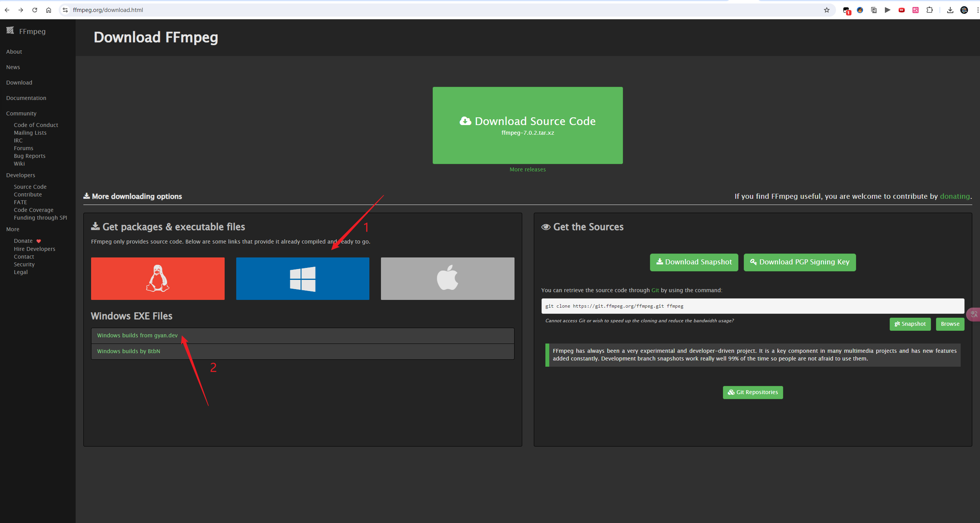Select News in sidebar menu
Screen dimensions: 980x523
click(x=13, y=67)
